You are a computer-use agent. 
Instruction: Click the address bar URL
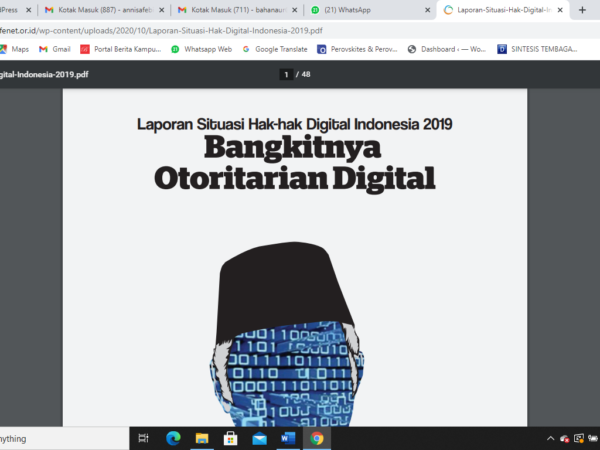point(161,31)
